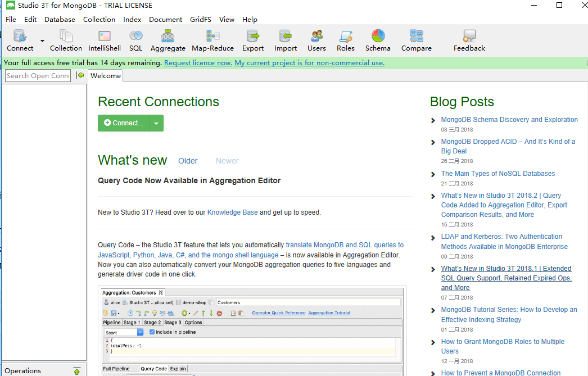Collapse the connection tree with the green arrow icon
This screenshot has width=588, height=376.
click(80, 75)
